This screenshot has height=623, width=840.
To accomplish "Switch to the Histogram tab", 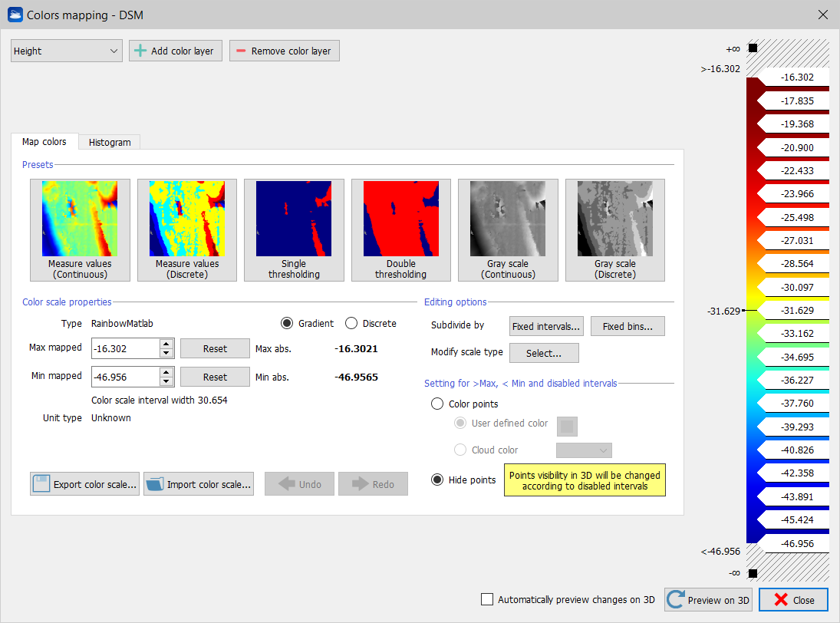I will point(109,142).
